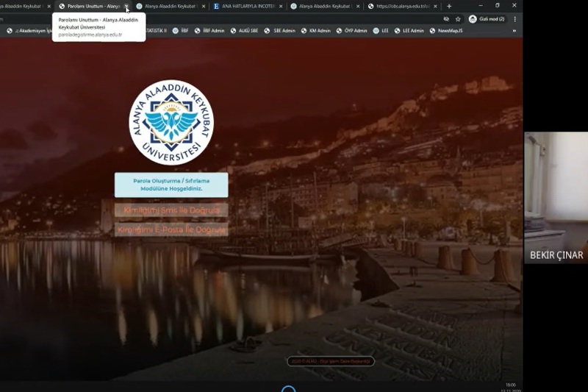Click Kimliğimi Sms ile Doğrula button
Screen dimensions: 588x392
tap(171, 210)
